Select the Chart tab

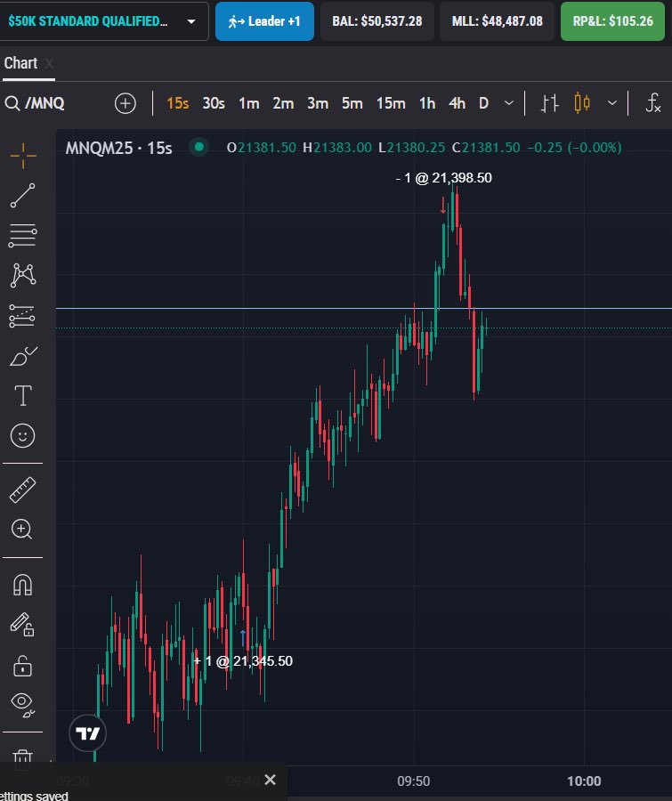point(21,63)
